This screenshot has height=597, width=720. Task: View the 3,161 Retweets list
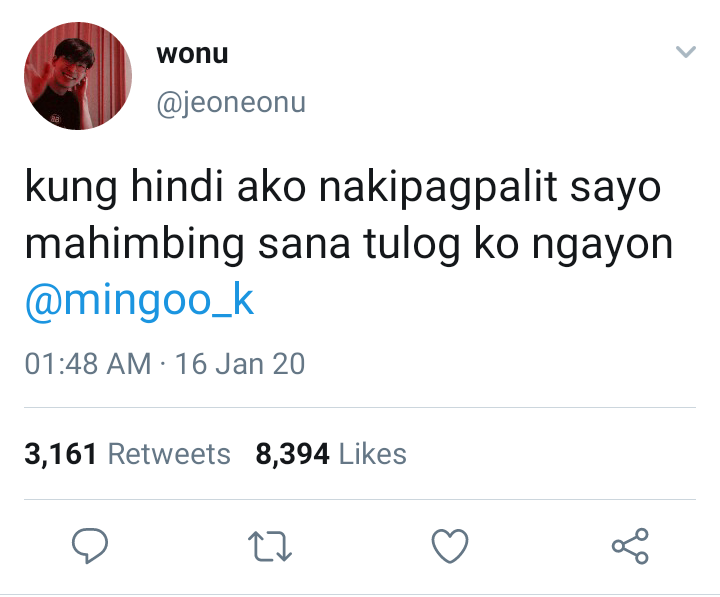[127, 454]
